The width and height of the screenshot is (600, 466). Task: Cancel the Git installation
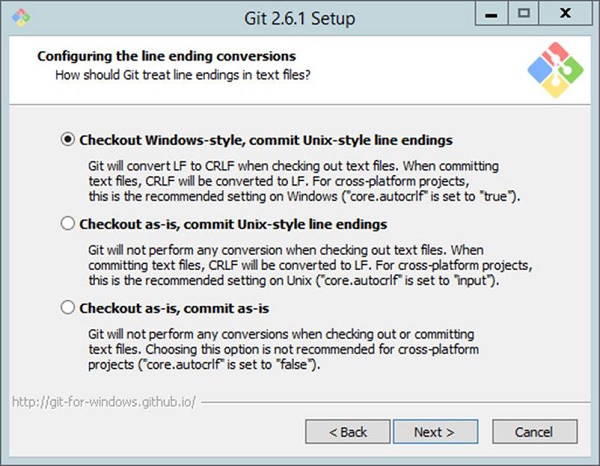[x=534, y=432]
